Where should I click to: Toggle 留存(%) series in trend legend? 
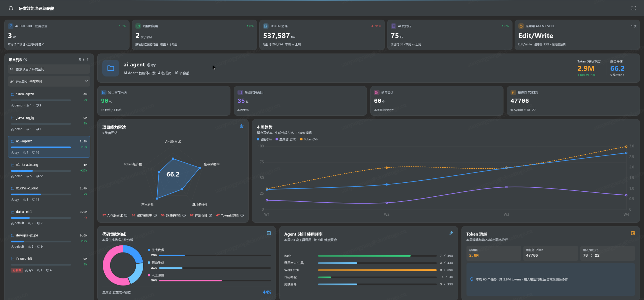pyautogui.click(x=264, y=139)
